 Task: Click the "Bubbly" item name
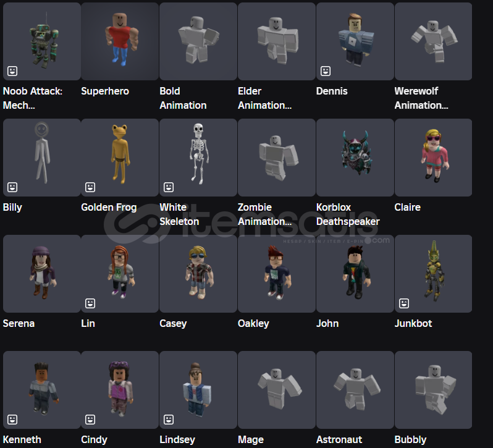tap(410, 439)
